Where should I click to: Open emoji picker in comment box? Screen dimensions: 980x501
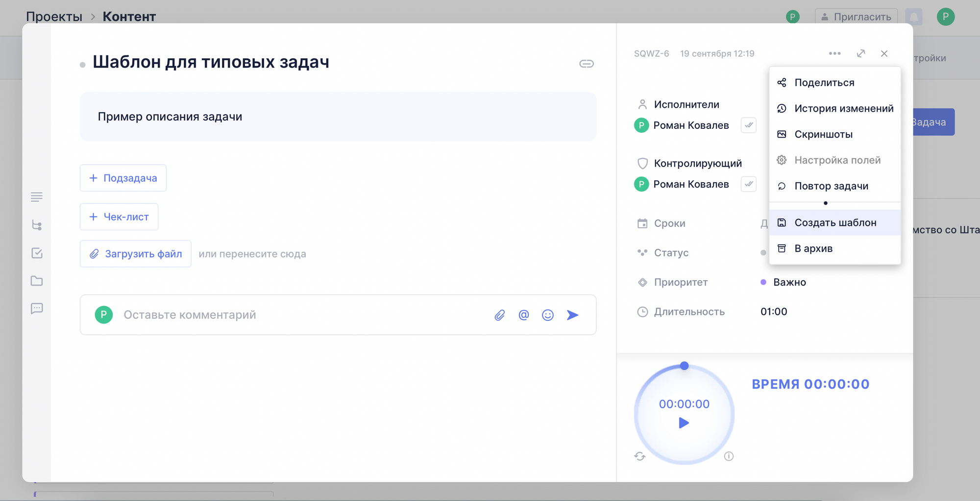pos(548,315)
